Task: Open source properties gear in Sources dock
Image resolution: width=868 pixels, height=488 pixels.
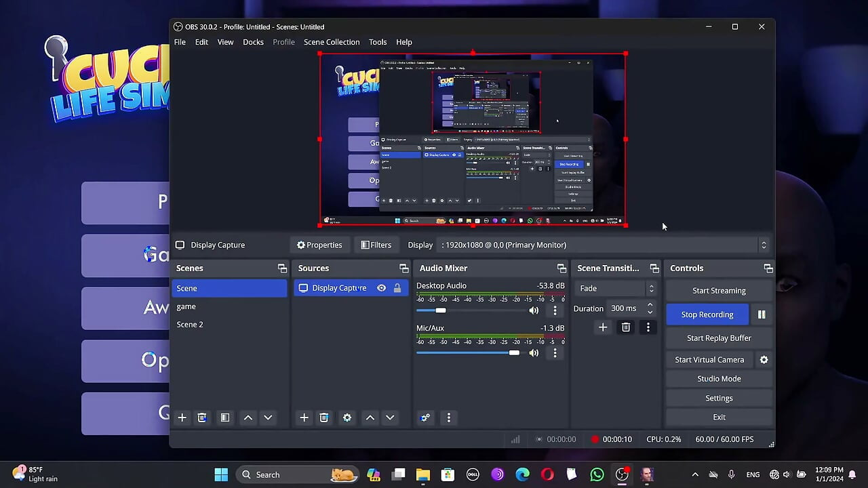Action: click(347, 418)
